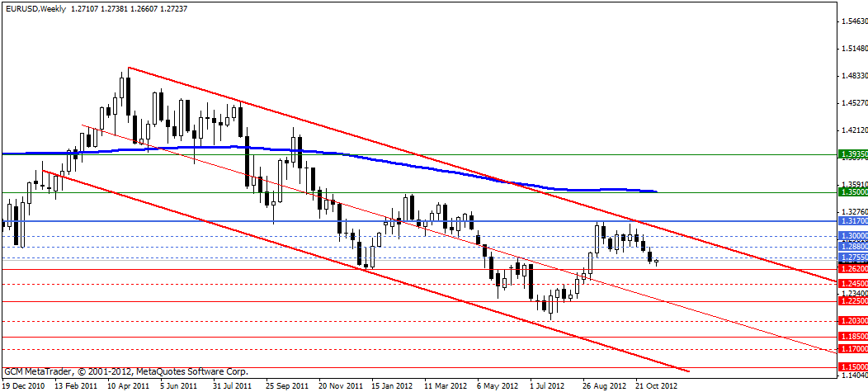
Task: Click the blue 1.2880 price level label
Action: tap(854, 247)
